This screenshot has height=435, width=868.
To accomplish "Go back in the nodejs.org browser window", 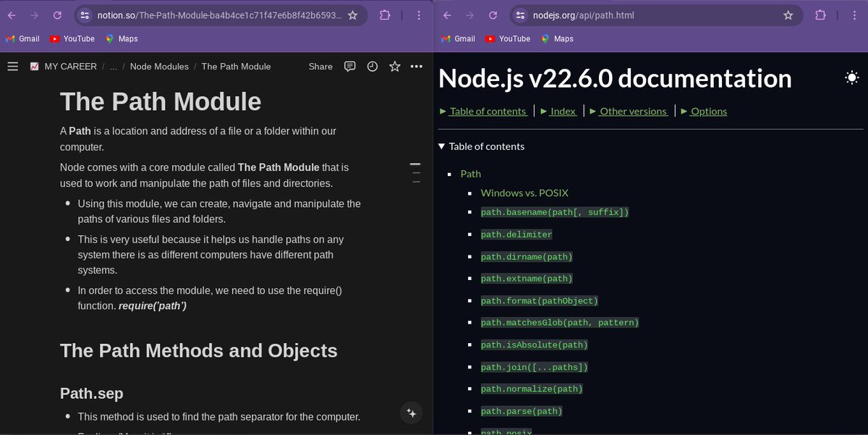I will [x=447, y=14].
